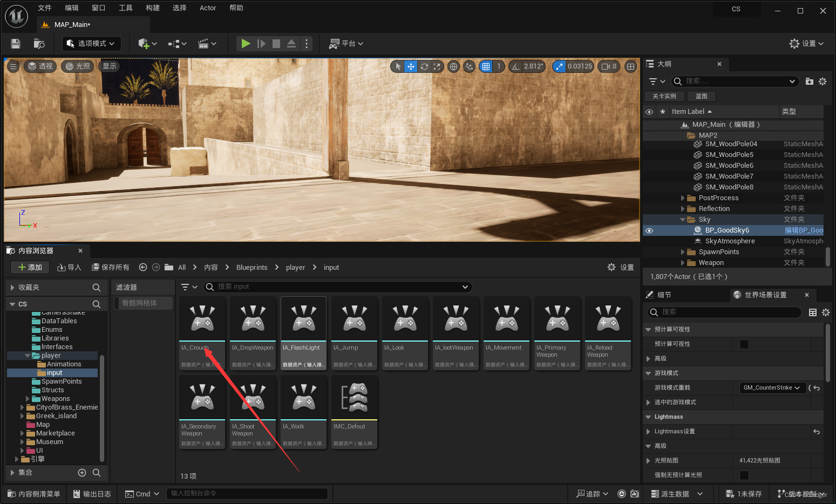Save the current level with disk icon

pyautogui.click(x=16, y=44)
